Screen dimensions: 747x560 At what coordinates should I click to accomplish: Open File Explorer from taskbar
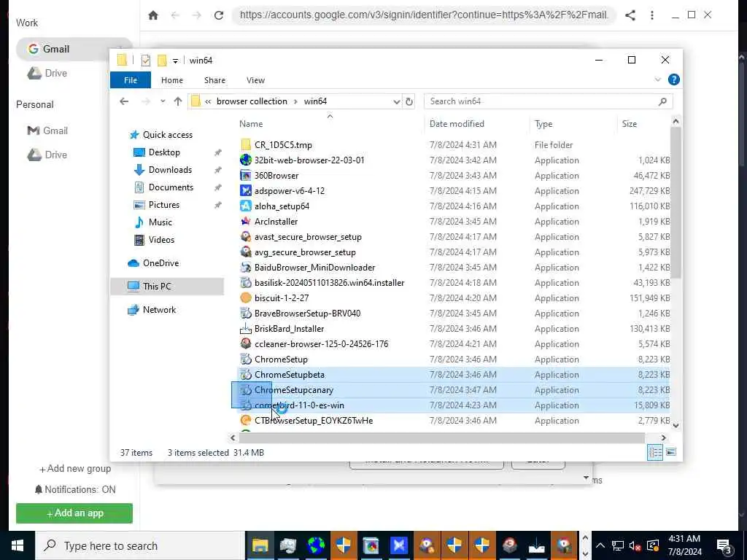[x=260, y=545]
